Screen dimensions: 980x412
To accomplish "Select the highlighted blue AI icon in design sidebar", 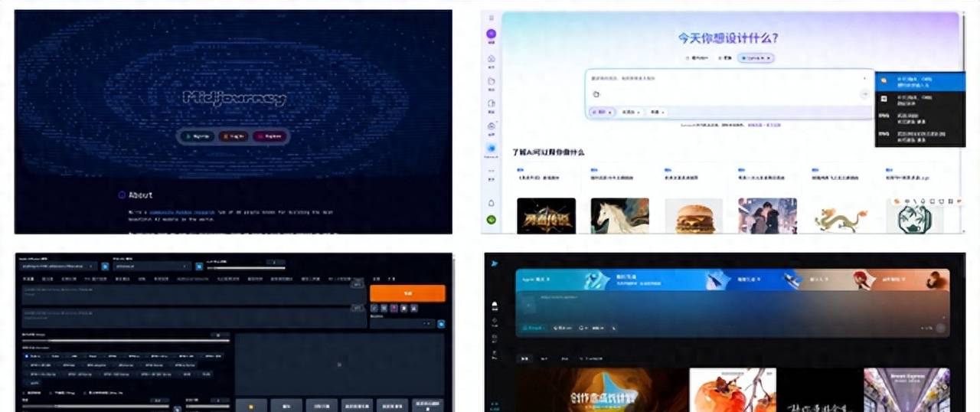I will pos(492,148).
